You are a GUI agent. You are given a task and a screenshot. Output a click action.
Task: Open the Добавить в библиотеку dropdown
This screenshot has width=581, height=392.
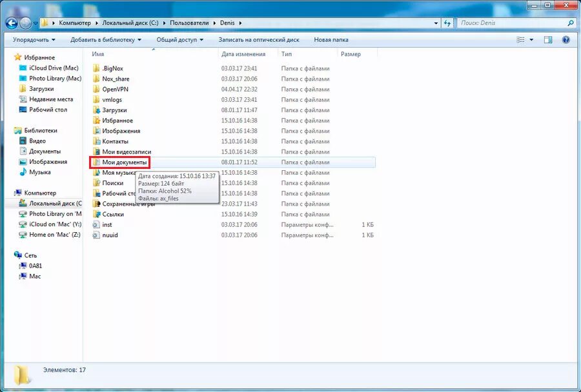pos(106,39)
